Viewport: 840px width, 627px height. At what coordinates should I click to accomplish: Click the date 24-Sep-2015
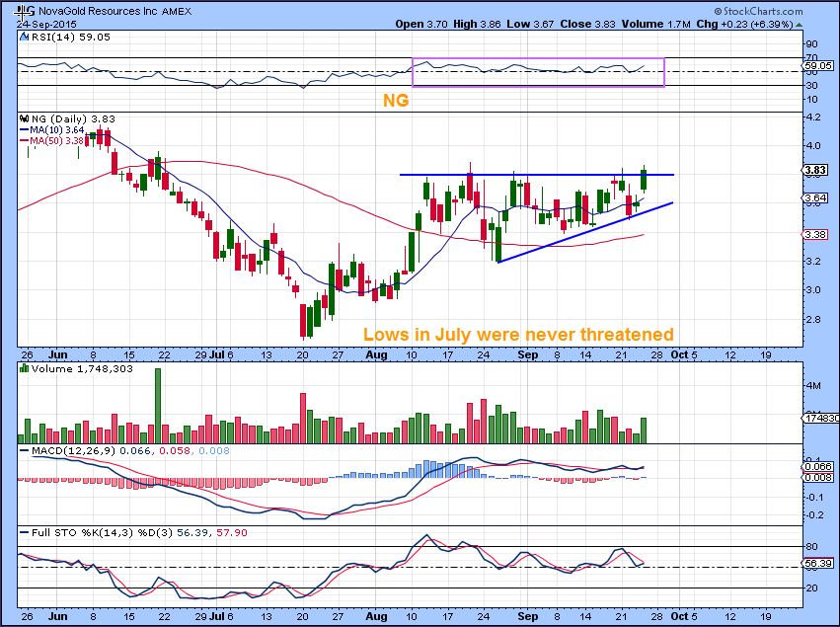[46, 24]
